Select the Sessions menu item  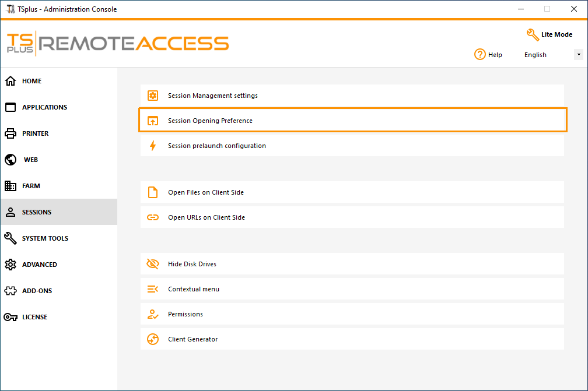tap(37, 212)
